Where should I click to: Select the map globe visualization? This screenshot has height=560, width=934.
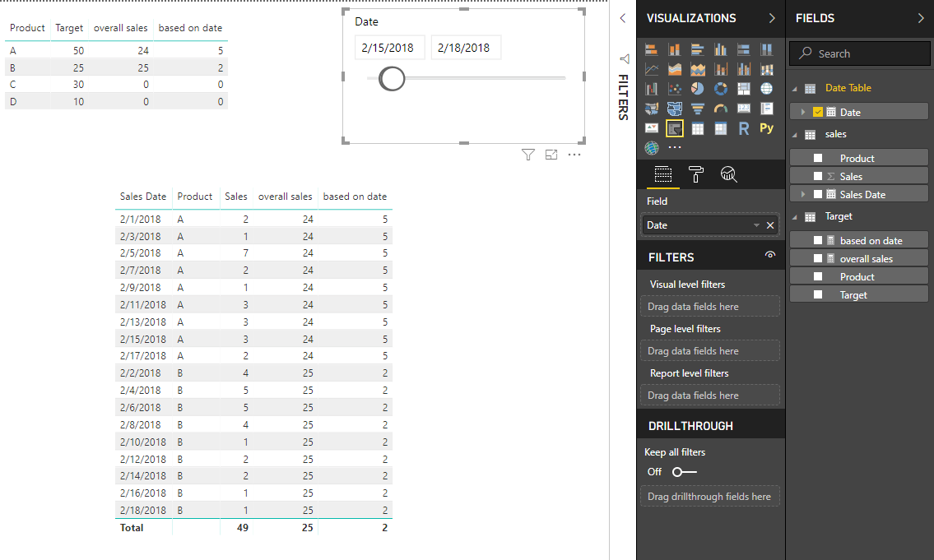[767, 89]
